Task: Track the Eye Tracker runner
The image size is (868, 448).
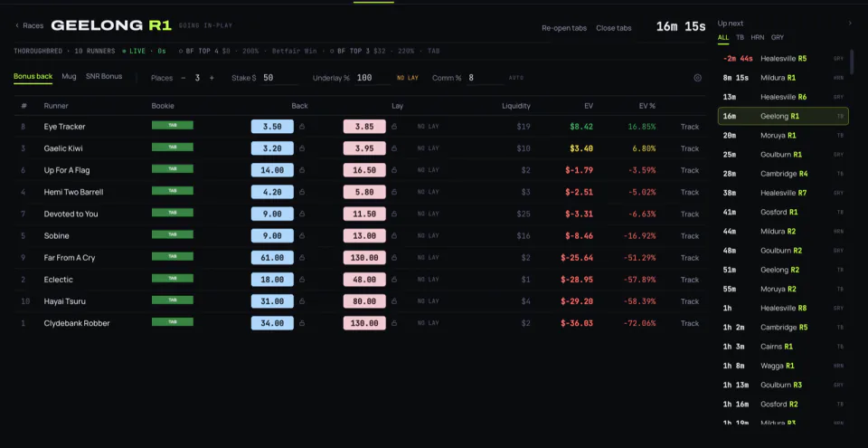Action: point(690,127)
